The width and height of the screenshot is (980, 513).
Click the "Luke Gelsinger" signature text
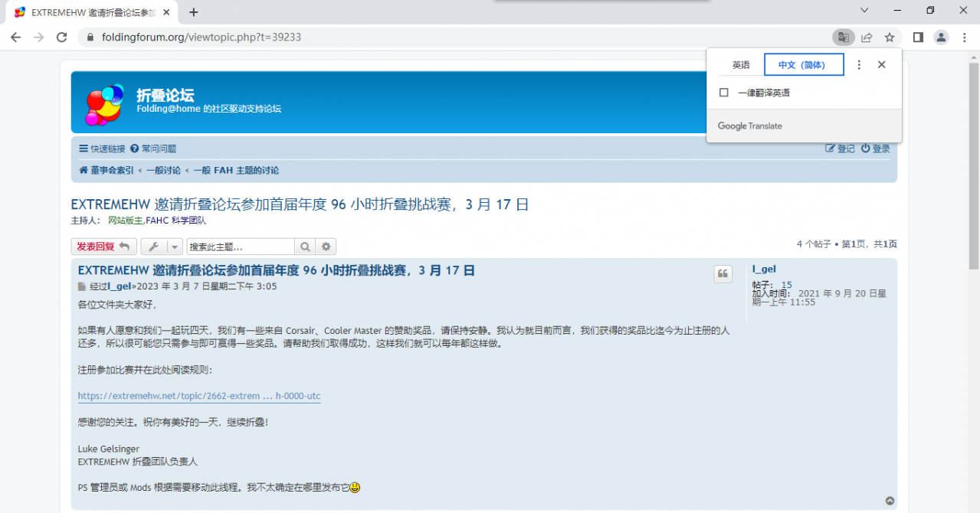(109, 449)
